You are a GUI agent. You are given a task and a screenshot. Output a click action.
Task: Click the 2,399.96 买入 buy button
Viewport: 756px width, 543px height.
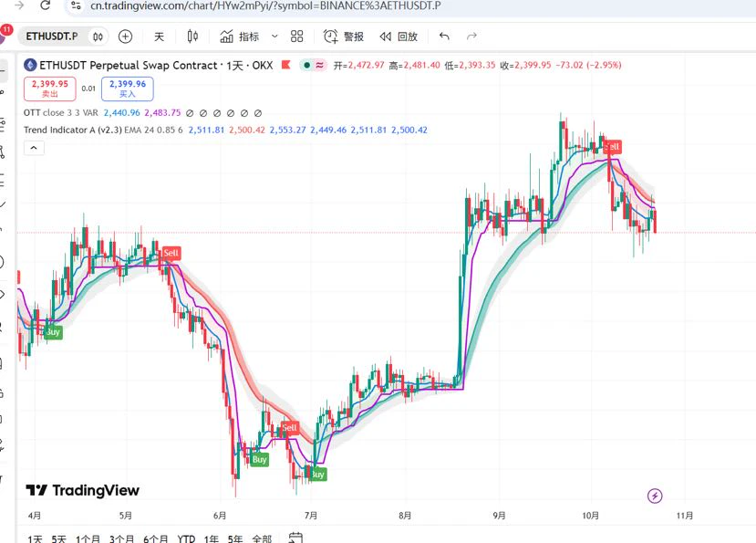[x=128, y=89]
